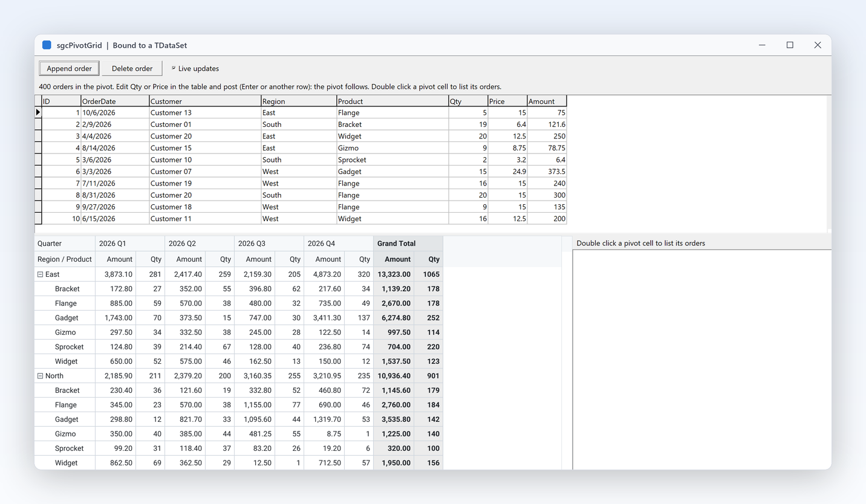Click North Sprocket Q2 amount 118.40

(185, 448)
